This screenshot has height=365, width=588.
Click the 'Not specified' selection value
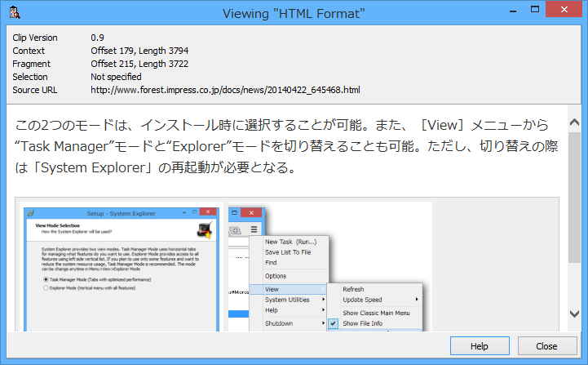[116, 77]
